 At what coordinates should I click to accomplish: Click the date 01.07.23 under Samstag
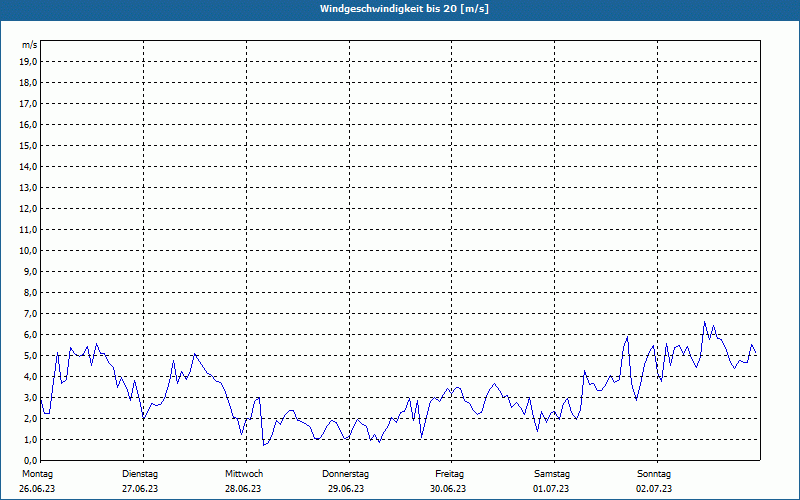pos(552,488)
